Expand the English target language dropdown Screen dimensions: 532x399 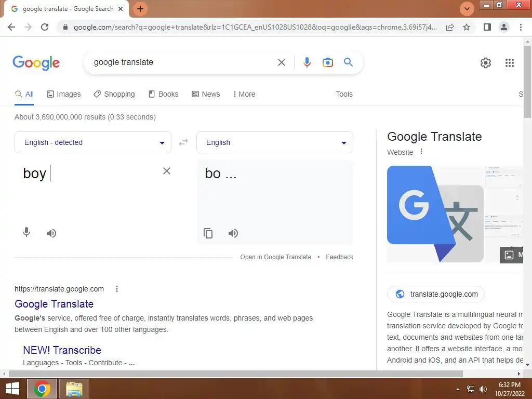coord(275,142)
